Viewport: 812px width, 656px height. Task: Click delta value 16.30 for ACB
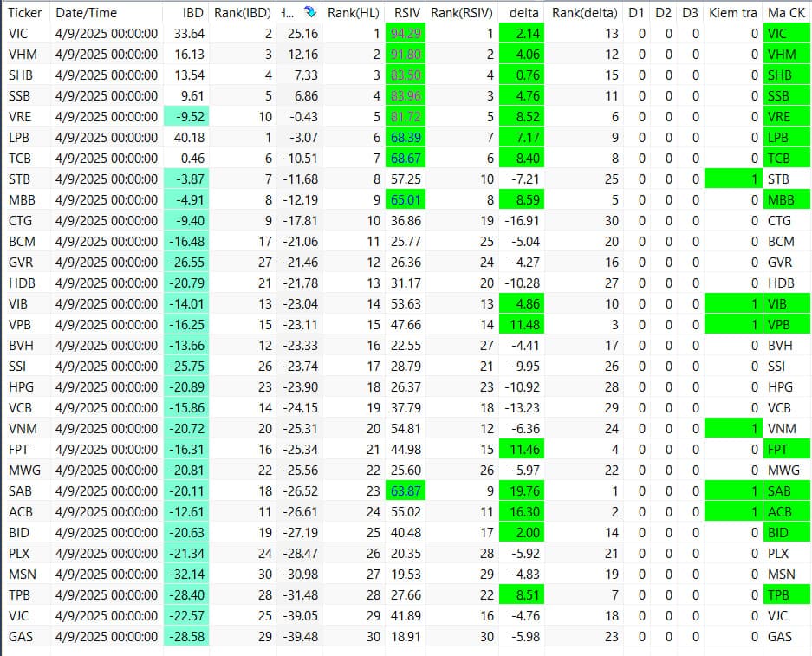pos(522,511)
